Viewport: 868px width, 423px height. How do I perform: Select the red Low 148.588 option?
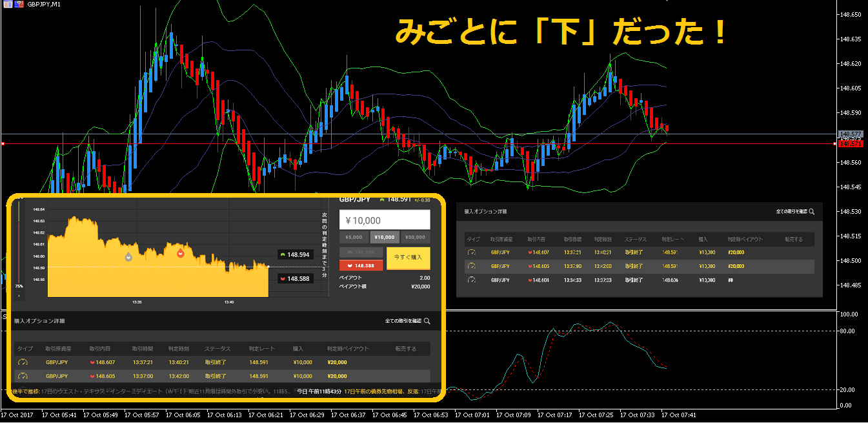[361, 265]
